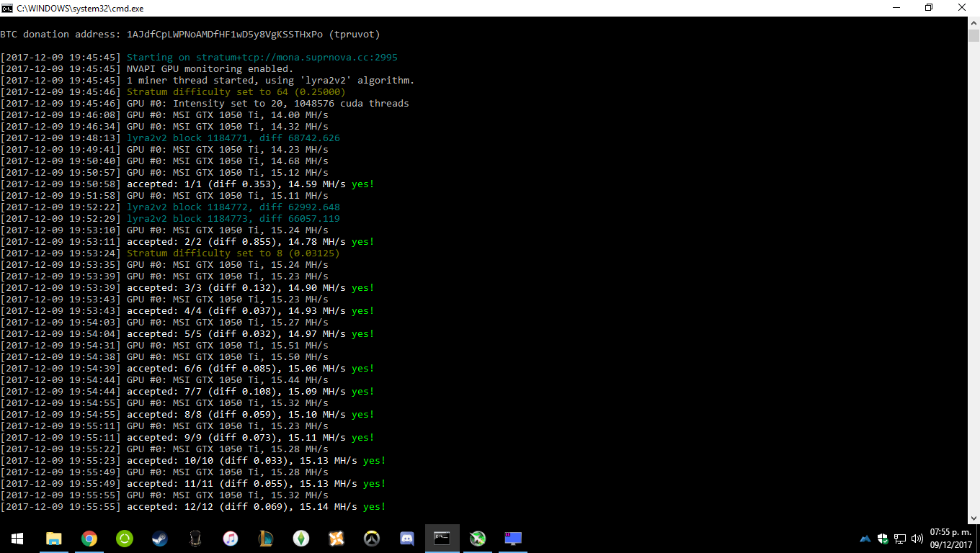Open the cmd.exe title bar system icon
The image size is (980, 553).
tap(6, 7)
